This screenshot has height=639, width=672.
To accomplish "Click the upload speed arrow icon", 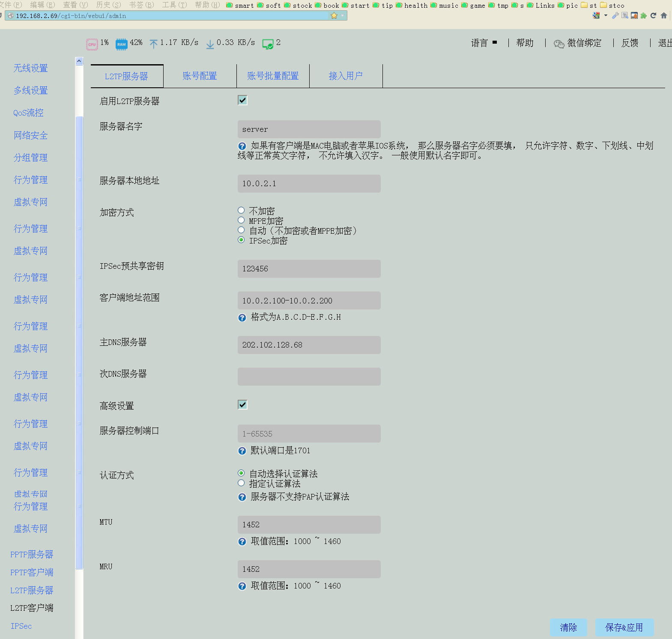I will click(x=153, y=44).
